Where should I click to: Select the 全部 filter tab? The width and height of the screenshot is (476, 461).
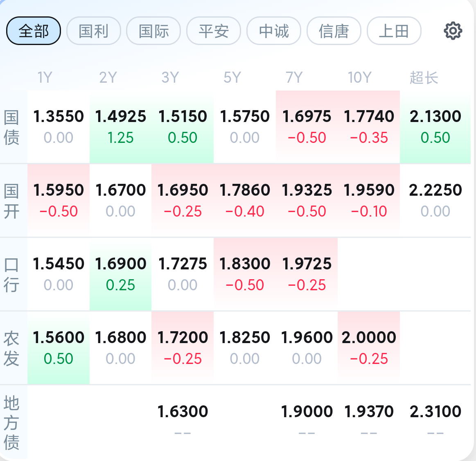[34, 31]
